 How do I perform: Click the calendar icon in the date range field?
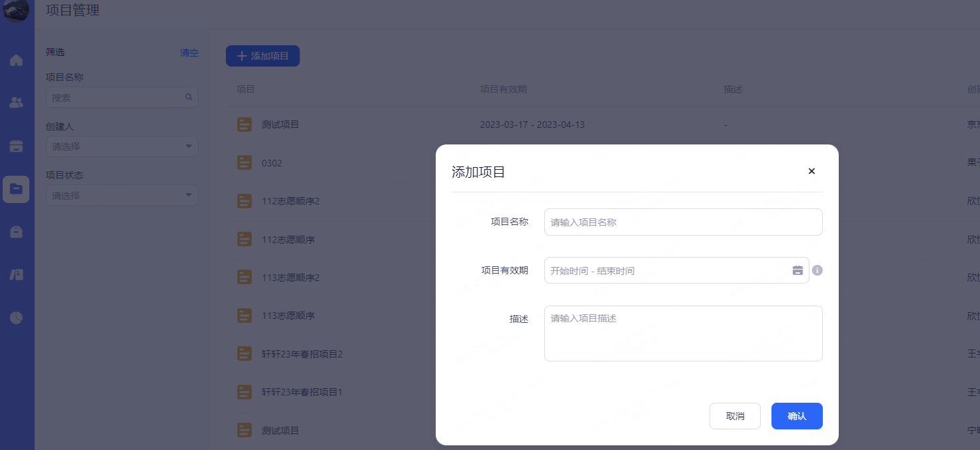click(797, 270)
